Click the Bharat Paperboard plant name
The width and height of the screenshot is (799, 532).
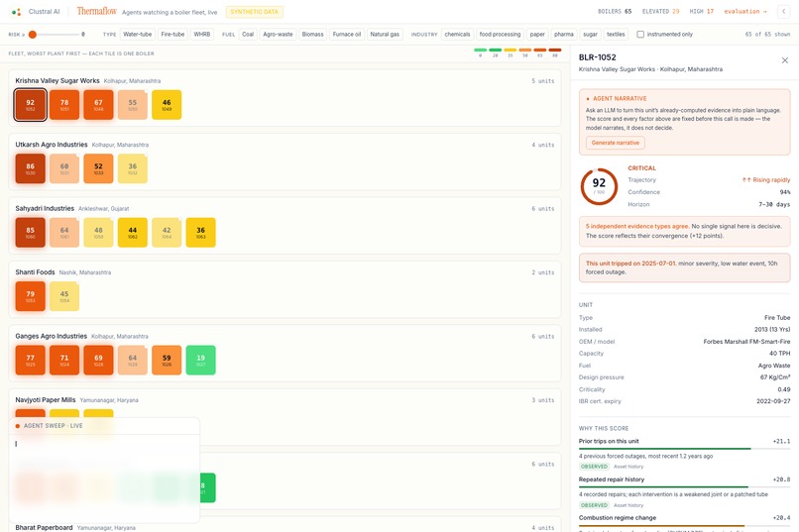click(x=44, y=527)
